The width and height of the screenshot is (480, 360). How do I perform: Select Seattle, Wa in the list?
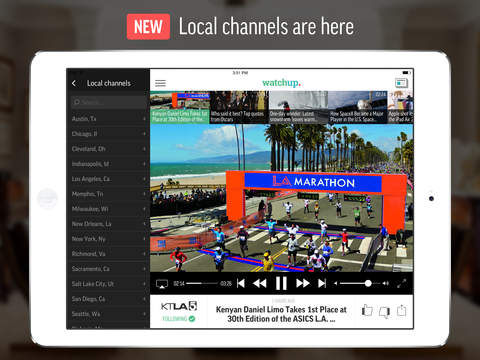(108, 314)
